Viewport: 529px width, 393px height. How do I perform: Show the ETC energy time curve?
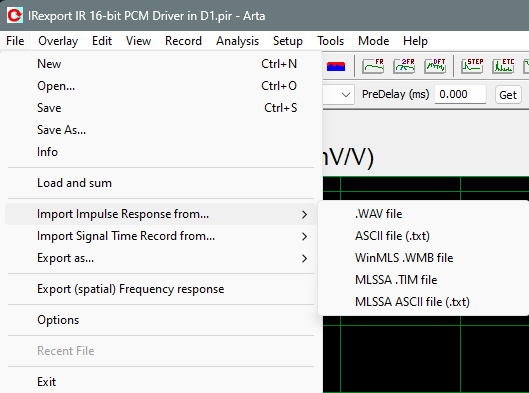pos(503,66)
